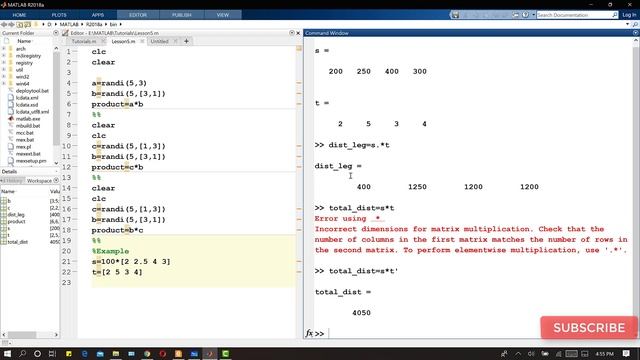This screenshot has width=640, height=360.
Task: Close the Editor panel
Action: 298,33
